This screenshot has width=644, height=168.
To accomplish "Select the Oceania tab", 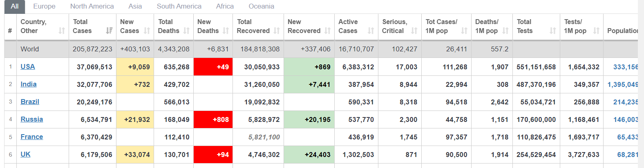I will tap(262, 7).
